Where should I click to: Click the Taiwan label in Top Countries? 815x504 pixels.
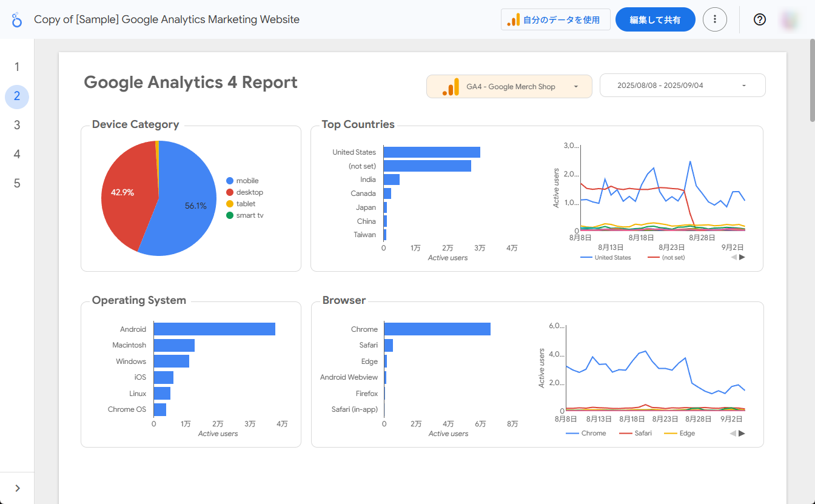[364, 235]
